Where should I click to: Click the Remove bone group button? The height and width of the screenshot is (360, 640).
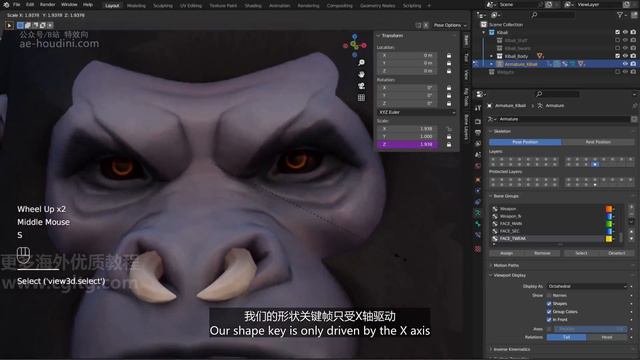coord(542,253)
